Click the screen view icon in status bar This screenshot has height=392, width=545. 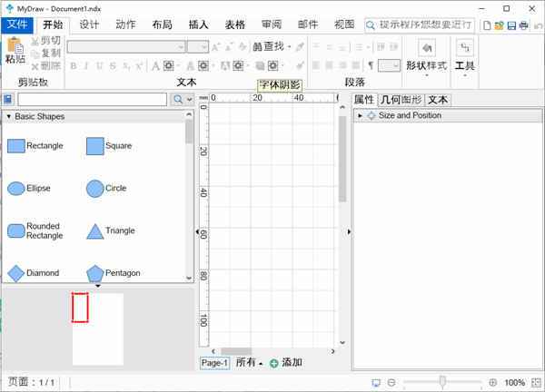tap(376, 383)
